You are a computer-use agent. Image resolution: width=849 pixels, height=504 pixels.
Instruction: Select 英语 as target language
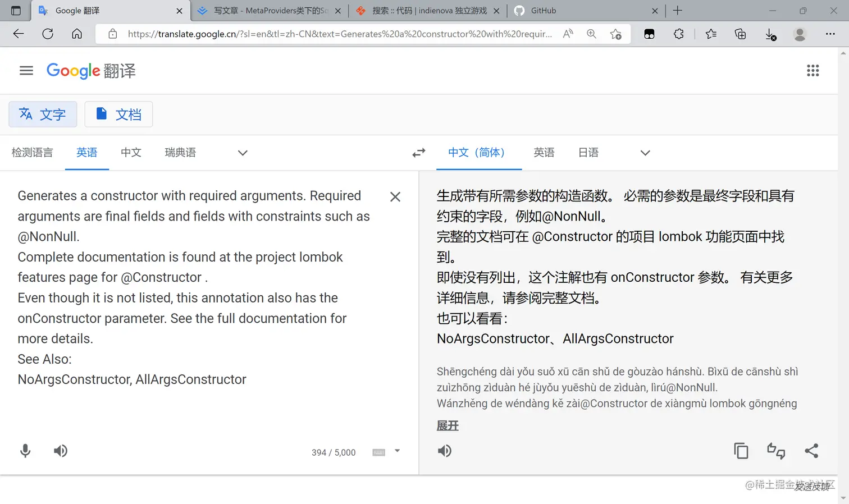(x=544, y=153)
